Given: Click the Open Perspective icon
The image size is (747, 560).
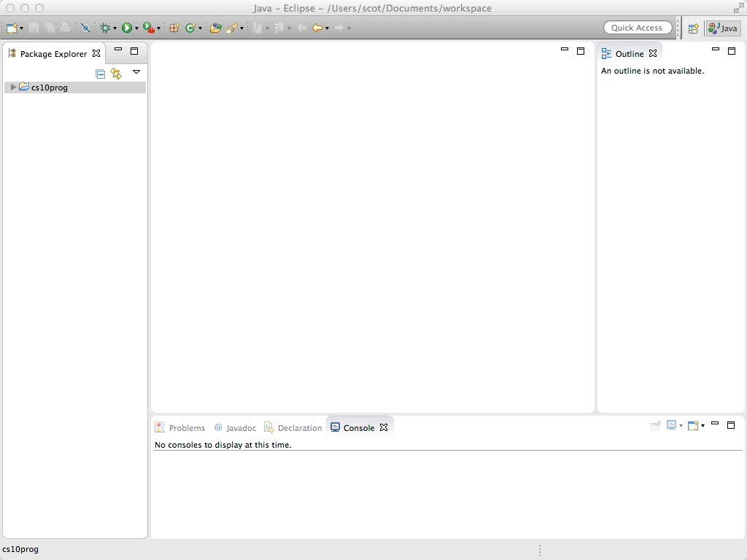Looking at the screenshot, I should pyautogui.click(x=693, y=28).
